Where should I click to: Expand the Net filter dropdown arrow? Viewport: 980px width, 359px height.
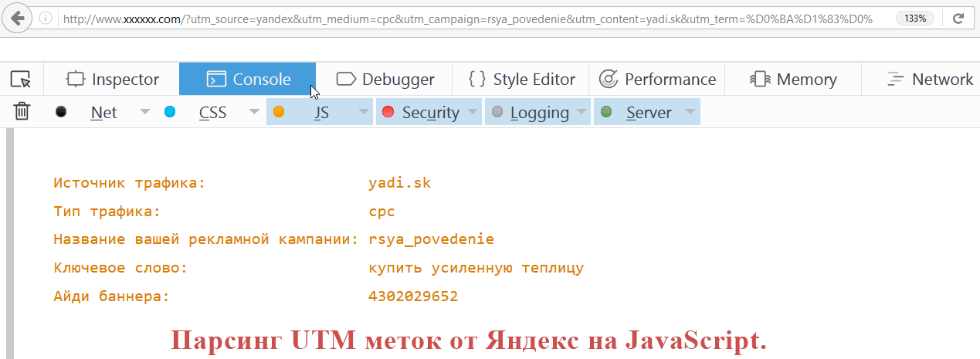point(144,112)
